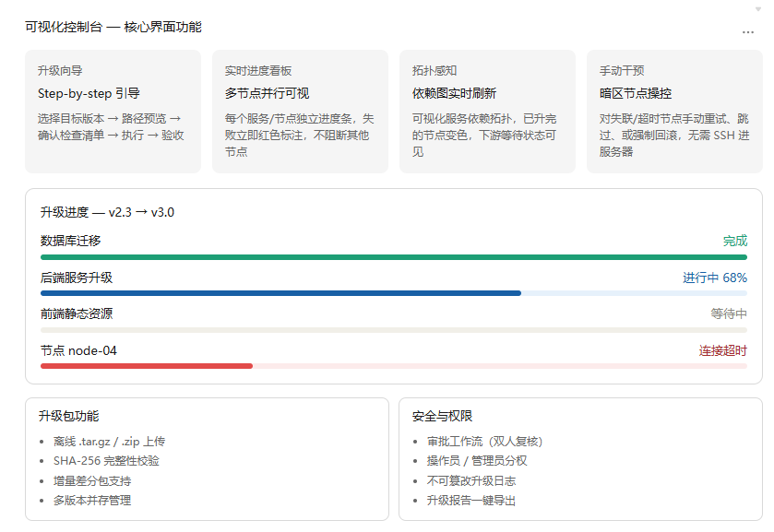Click the red node-04 progress bar
Screen dimensions: 774x532
(394, 366)
